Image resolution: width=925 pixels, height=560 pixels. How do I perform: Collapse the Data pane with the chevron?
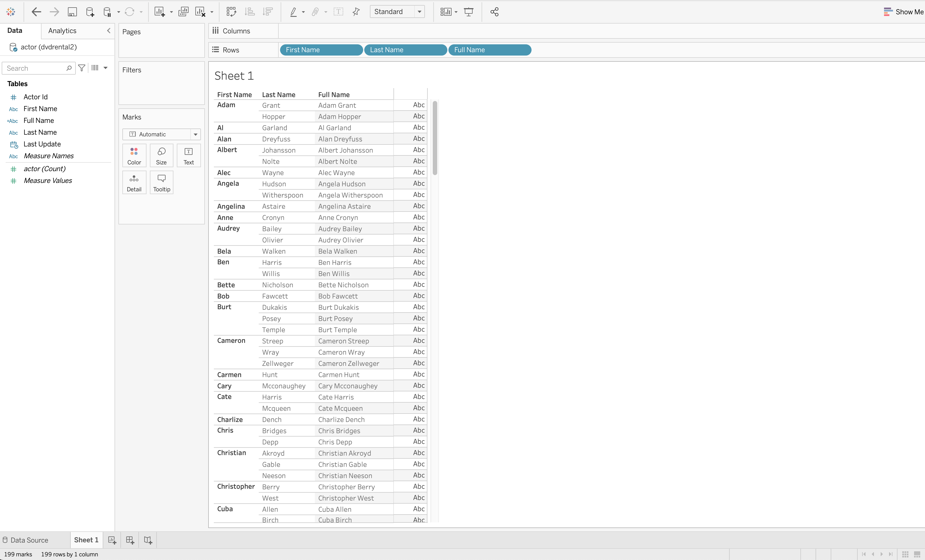coord(109,31)
